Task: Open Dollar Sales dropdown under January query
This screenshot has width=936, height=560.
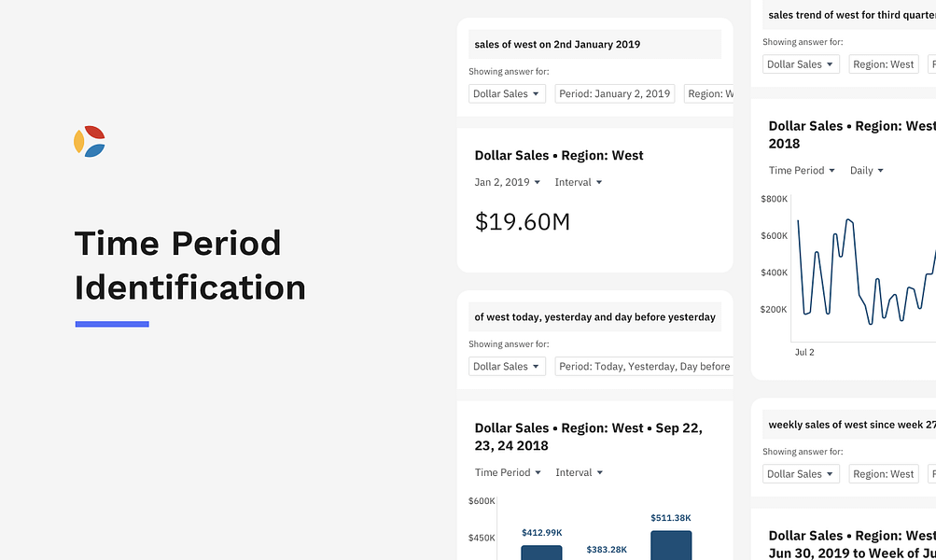Action: click(x=507, y=93)
